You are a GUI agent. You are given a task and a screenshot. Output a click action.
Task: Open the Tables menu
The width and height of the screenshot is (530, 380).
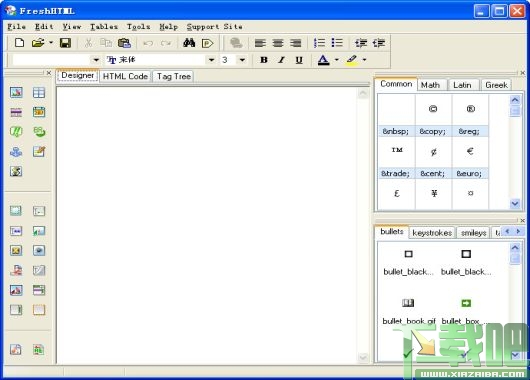pyautogui.click(x=104, y=27)
